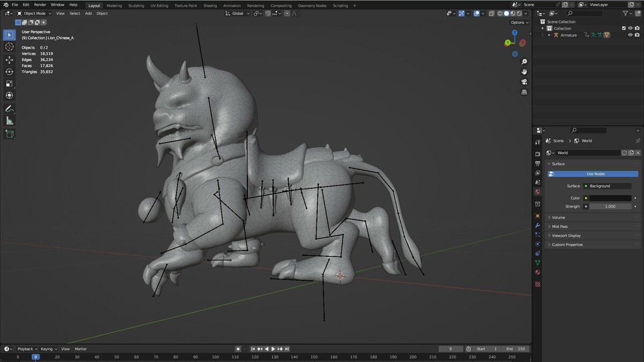Hide the Armature using its eye icon
Viewport: 644px width, 362px height.
click(630, 35)
